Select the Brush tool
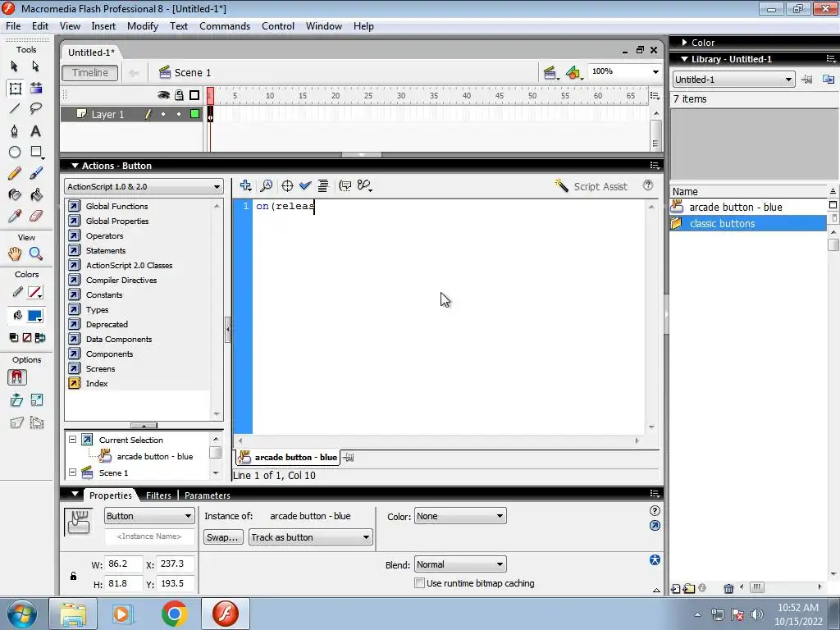Screen dimensions: 840x630 pos(35,173)
